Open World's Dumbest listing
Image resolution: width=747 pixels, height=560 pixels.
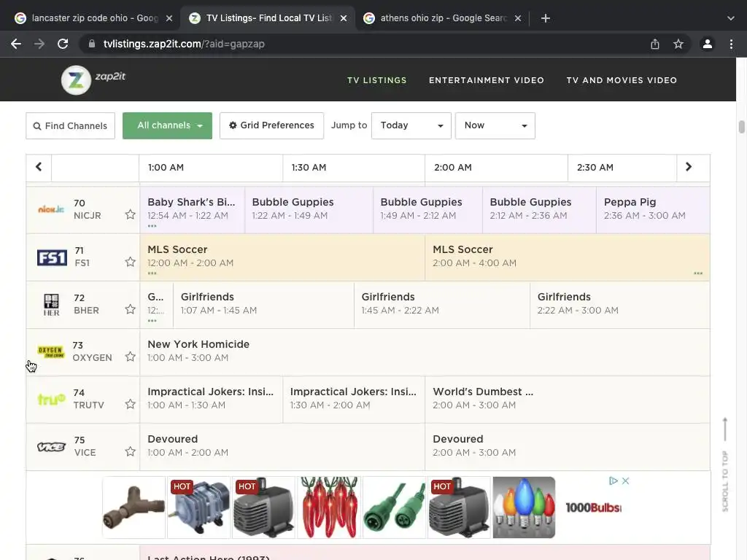pyautogui.click(x=568, y=400)
